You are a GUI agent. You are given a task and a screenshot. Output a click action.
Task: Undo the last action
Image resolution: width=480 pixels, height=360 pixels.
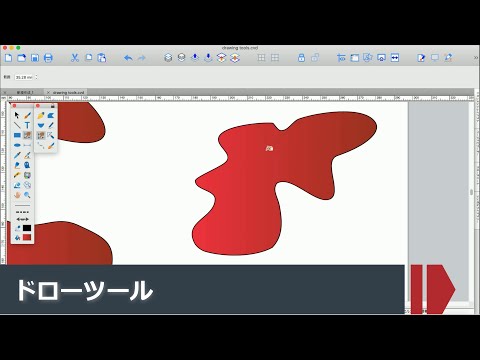pyautogui.click(x=128, y=58)
